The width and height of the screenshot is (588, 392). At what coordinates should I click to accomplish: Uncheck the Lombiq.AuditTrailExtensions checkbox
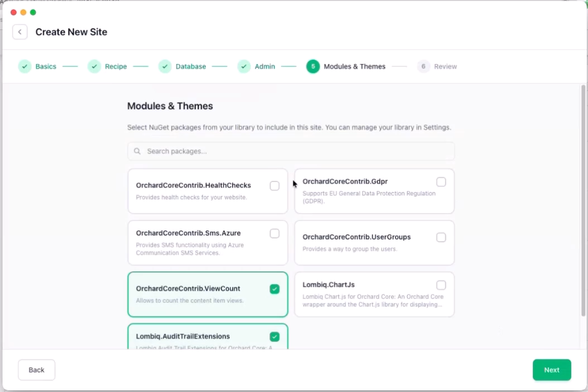[x=275, y=337]
